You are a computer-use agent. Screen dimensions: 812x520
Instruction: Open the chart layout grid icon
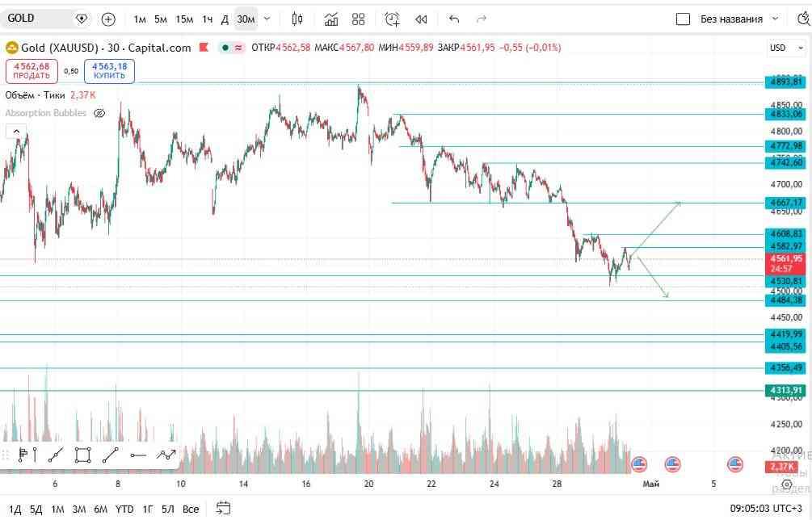[358, 19]
